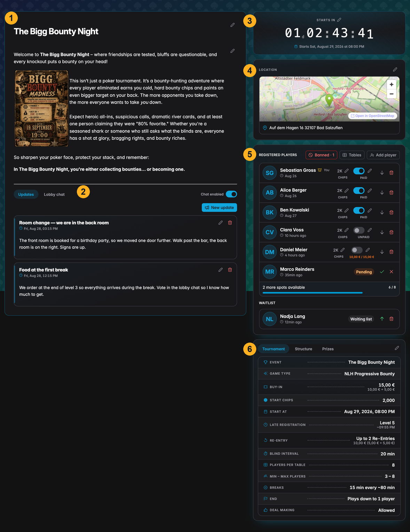
Task: Open the Prizes tab
Action: coord(328,349)
